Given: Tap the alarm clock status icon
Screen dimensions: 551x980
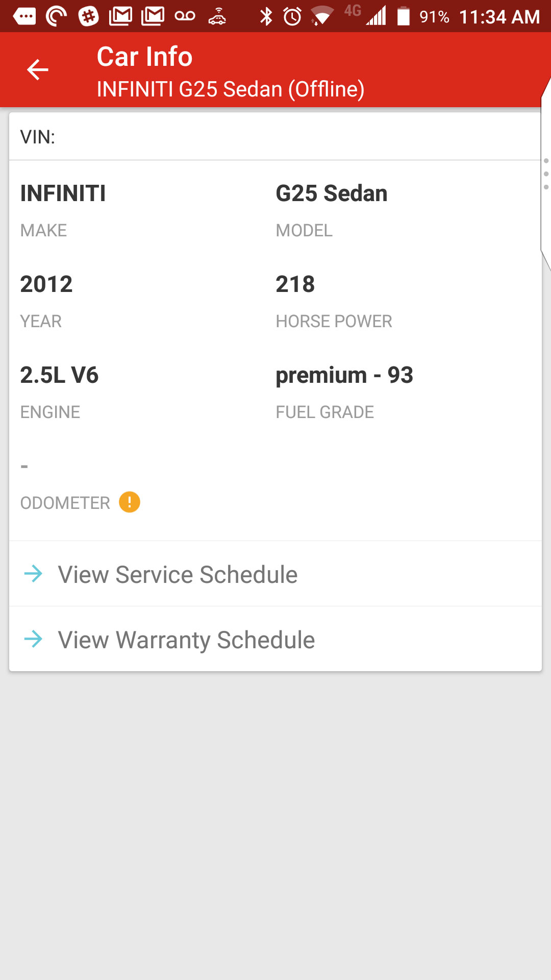Looking at the screenshot, I should point(292,16).
